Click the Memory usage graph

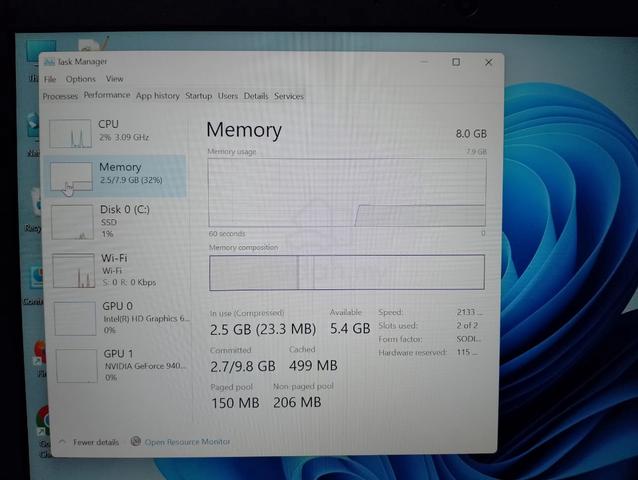[x=347, y=192]
